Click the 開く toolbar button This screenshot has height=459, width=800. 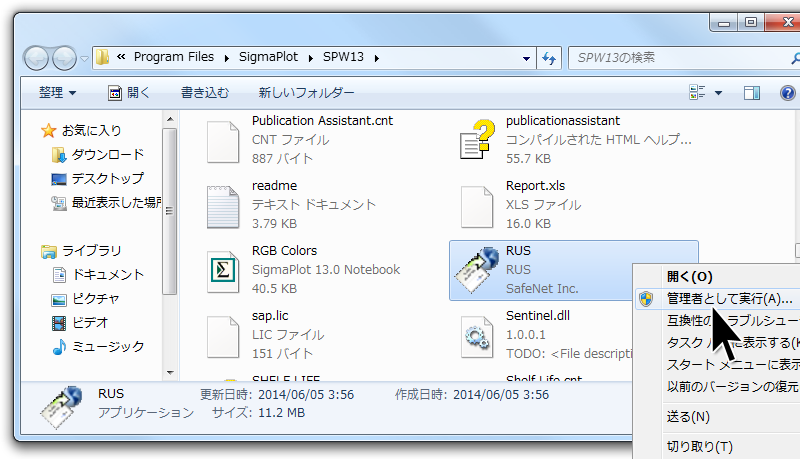point(129,93)
